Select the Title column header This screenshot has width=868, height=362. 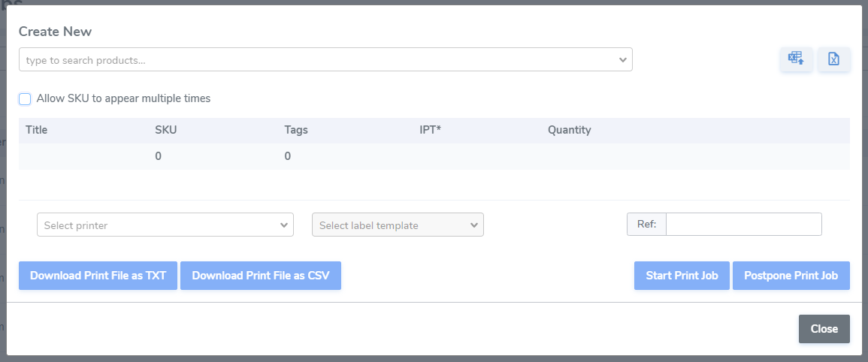tap(37, 130)
